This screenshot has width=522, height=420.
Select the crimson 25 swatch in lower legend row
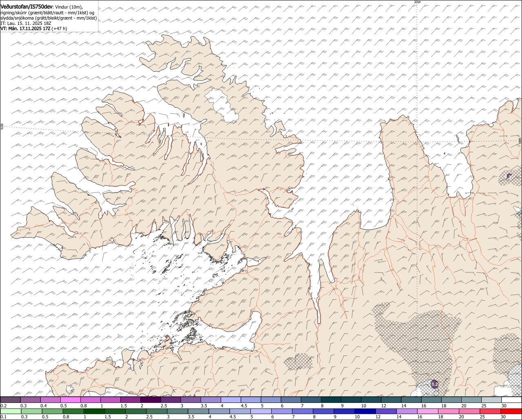click(x=491, y=411)
